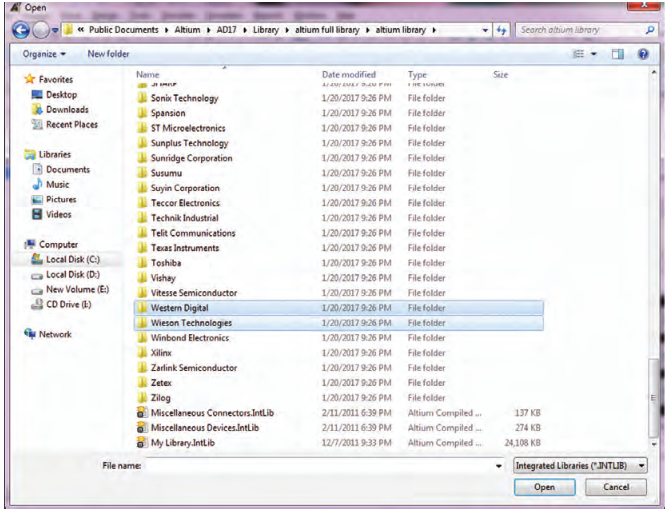The height and width of the screenshot is (510, 665).
Task: Expand arrow after altium library breadcrumb
Action: [434, 30]
